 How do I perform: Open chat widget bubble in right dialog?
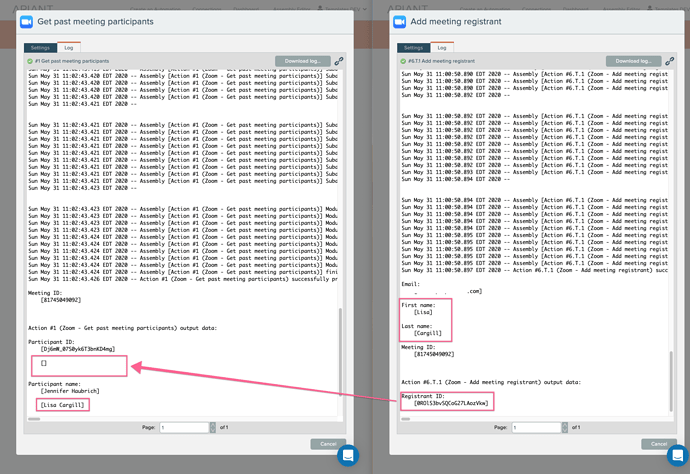tap(678, 455)
